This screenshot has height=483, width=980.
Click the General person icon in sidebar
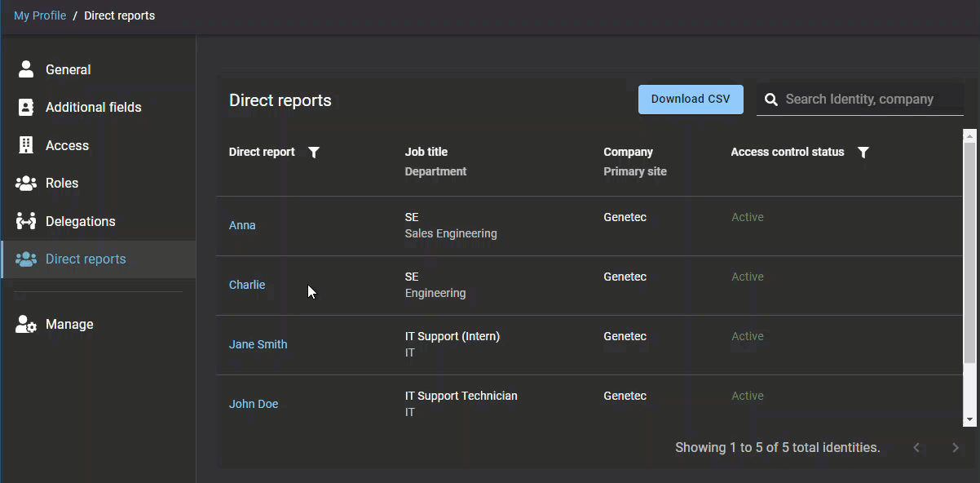pyautogui.click(x=26, y=69)
